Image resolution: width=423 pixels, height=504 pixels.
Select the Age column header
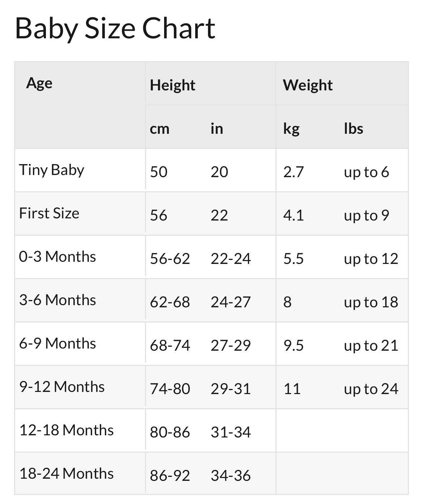point(39,83)
